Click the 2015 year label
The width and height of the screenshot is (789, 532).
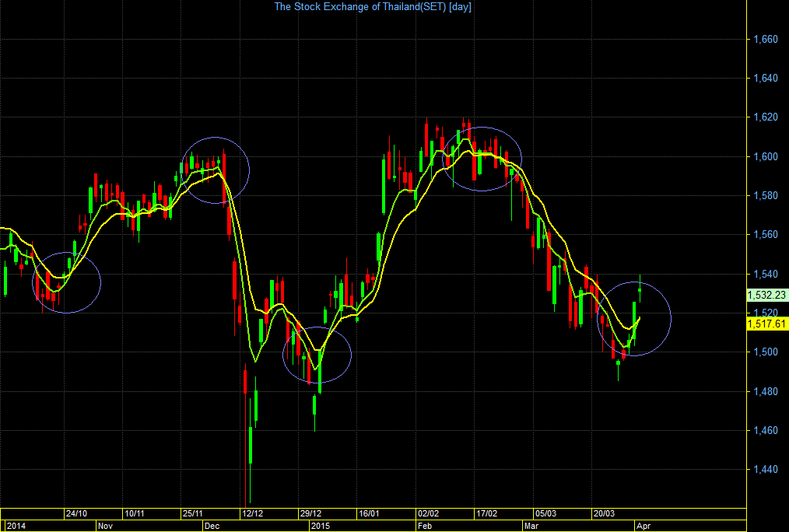coord(321,526)
